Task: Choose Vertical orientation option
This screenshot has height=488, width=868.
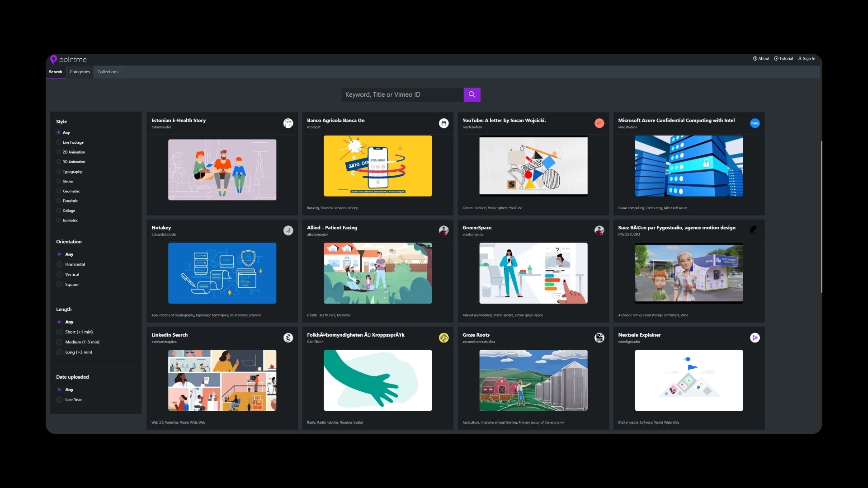Action: pyautogui.click(x=59, y=274)
